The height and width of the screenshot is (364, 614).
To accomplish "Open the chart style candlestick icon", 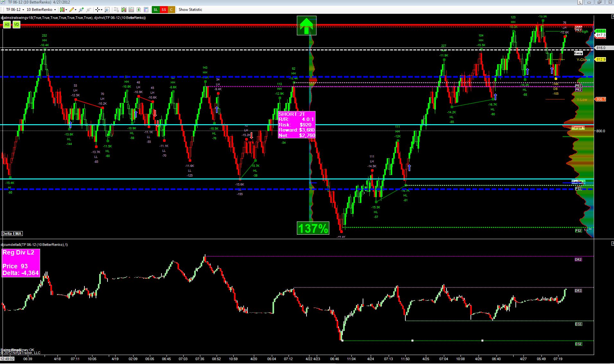I will pos(62,10).
